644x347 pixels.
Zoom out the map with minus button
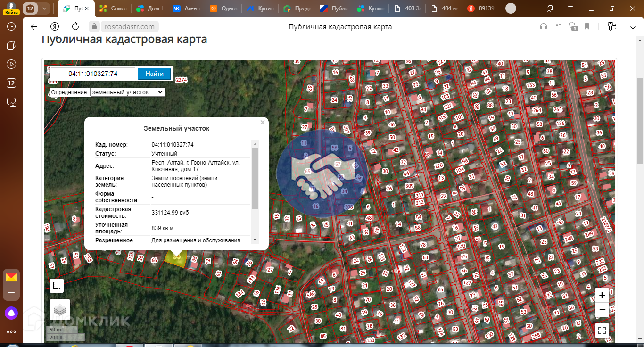point(602,309)
